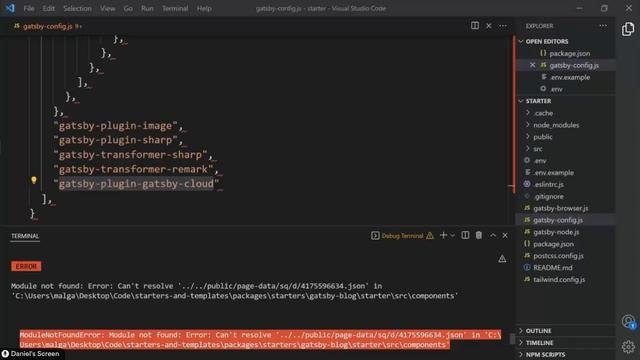Open tailwind.config.js file

pyautogui.click(x=559, y=280)
